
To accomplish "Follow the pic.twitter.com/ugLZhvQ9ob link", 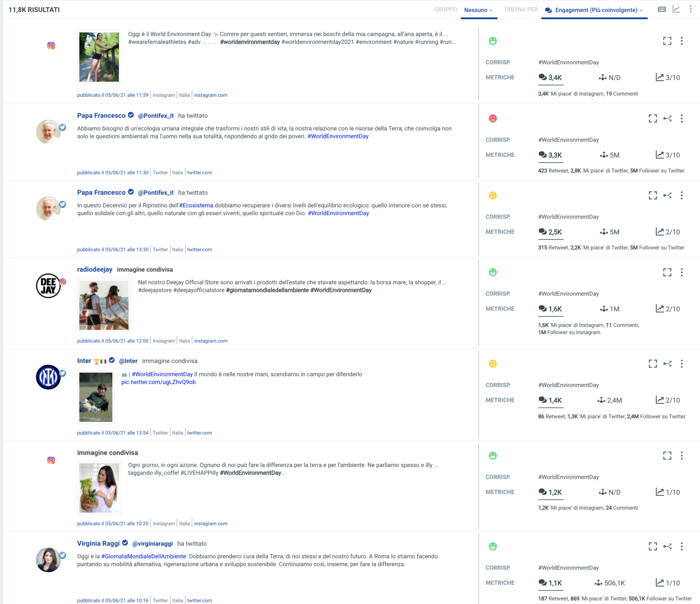I will (158, 382).
